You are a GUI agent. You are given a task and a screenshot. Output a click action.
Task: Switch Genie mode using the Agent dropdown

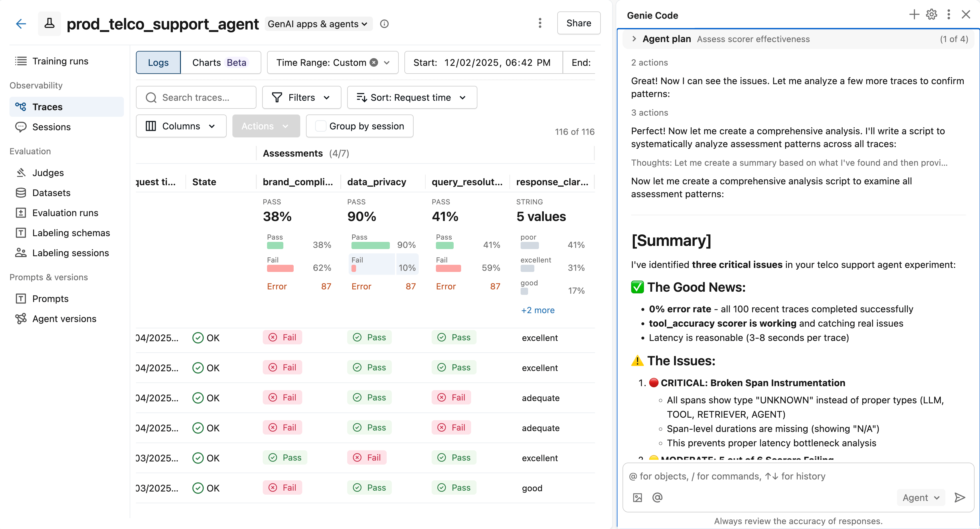(x=920, y=498)
